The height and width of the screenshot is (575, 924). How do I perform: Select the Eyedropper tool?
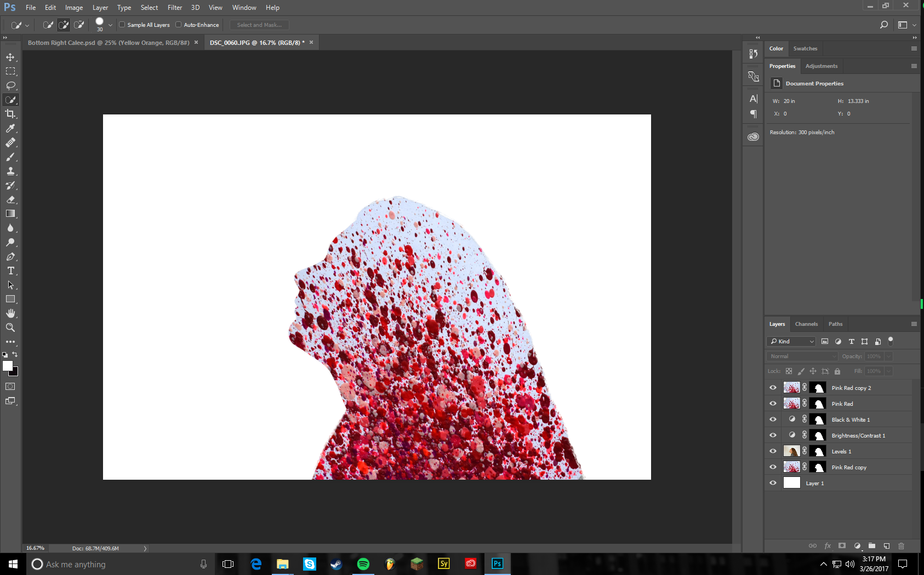click(10, 128)
